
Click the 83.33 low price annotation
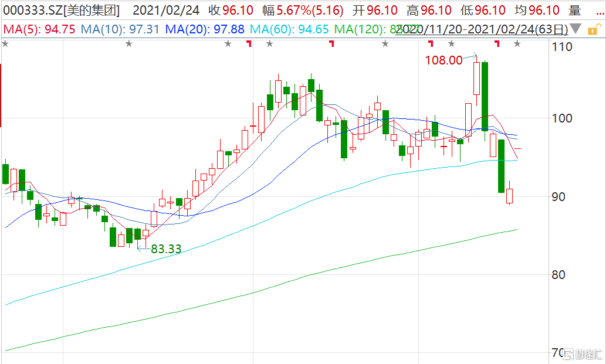166,249
